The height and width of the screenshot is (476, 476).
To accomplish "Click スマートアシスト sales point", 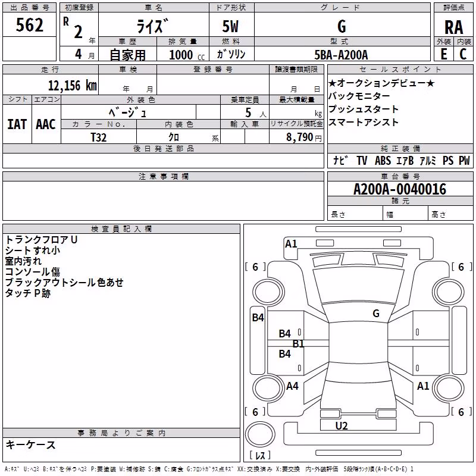I will pyautogui.click(x=364, y=122).
